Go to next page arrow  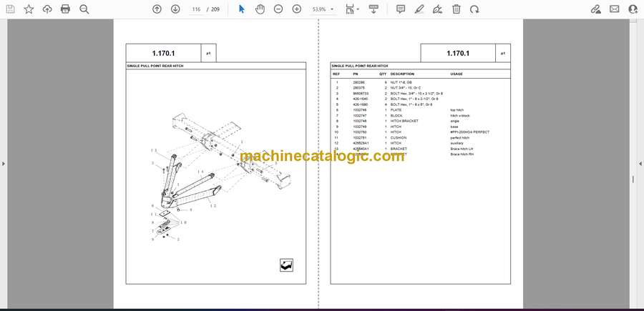[x=175, y=9]
